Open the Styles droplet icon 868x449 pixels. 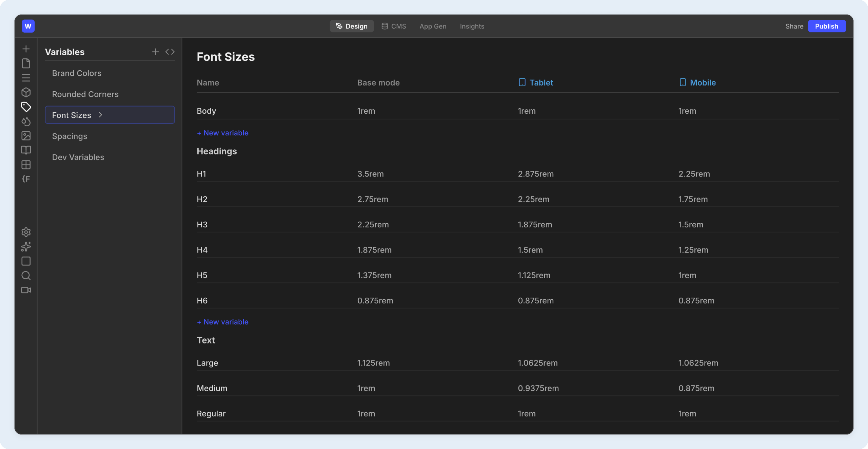(26, 121)
